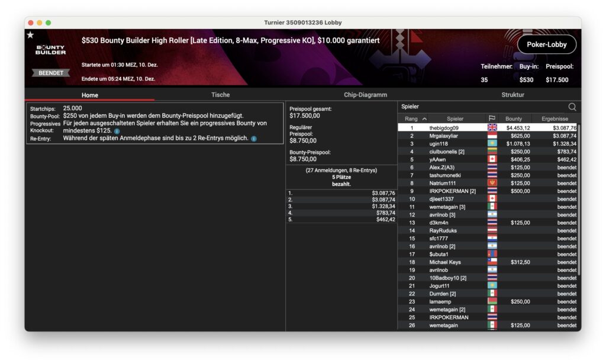Screen dimensions: 606x364
Task: Click thebigdog09's bounty $4.453,12
Action: click(518, 128)
